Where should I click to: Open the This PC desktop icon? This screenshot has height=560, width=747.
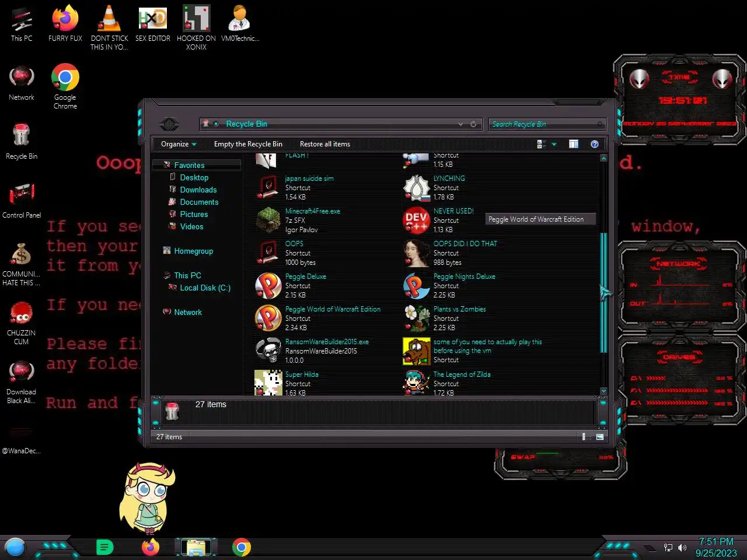tap(22, 24)
